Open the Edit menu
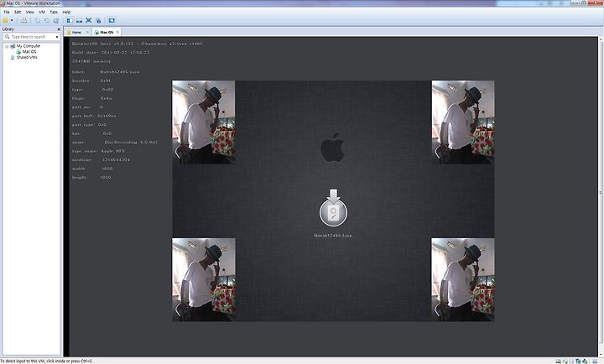Image resolution: width=604 pixels, height=364 pixels. pos(18,12)
